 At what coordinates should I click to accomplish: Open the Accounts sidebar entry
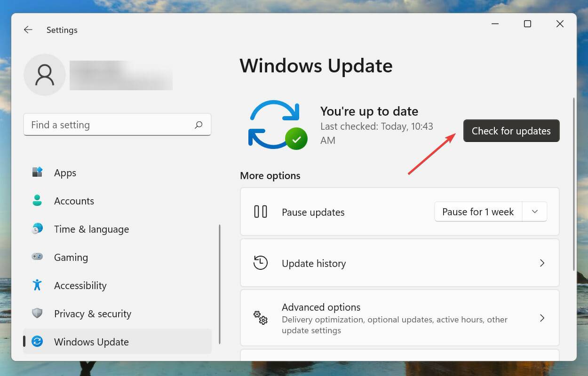pos(74,201)
